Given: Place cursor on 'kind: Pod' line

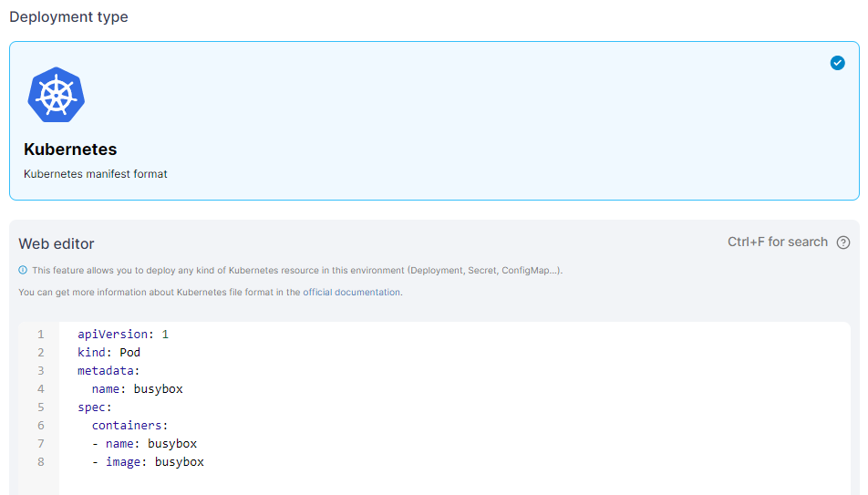Looking at the screenshot, I should [109, 352].
